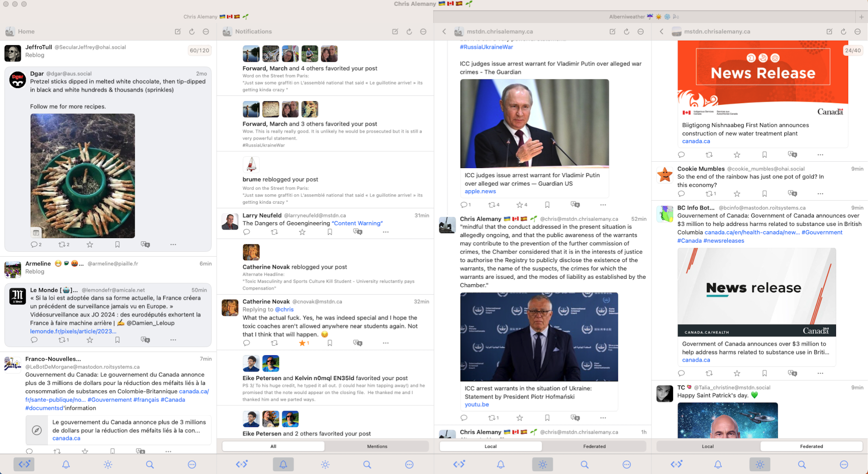Open notifications bell in first column bottom bar
868x474 pixels.
(x=66, y=464)
